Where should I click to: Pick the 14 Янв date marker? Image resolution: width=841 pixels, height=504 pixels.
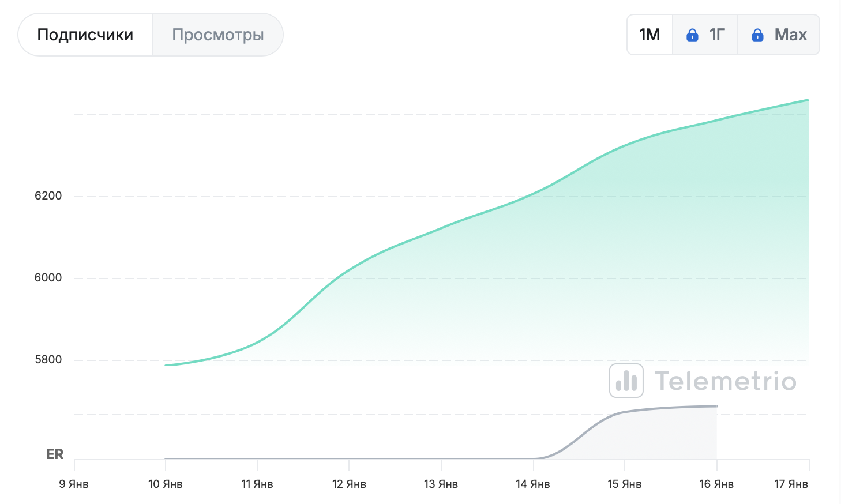click(532, 484)
